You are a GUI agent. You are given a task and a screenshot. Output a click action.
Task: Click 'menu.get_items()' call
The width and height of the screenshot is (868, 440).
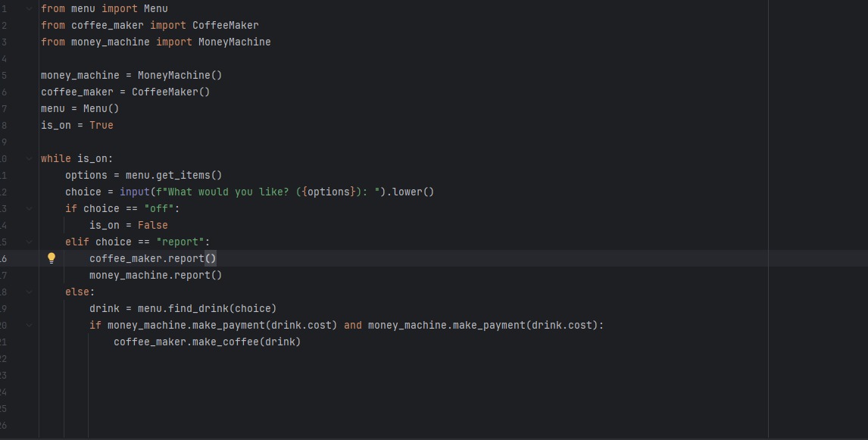[x=173, y=176]
